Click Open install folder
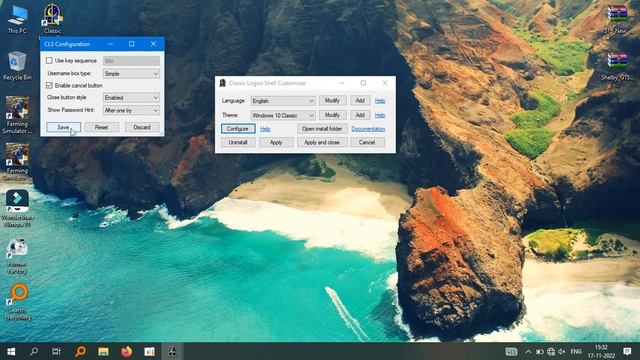640x360 pixels. [x=322, y=129]
